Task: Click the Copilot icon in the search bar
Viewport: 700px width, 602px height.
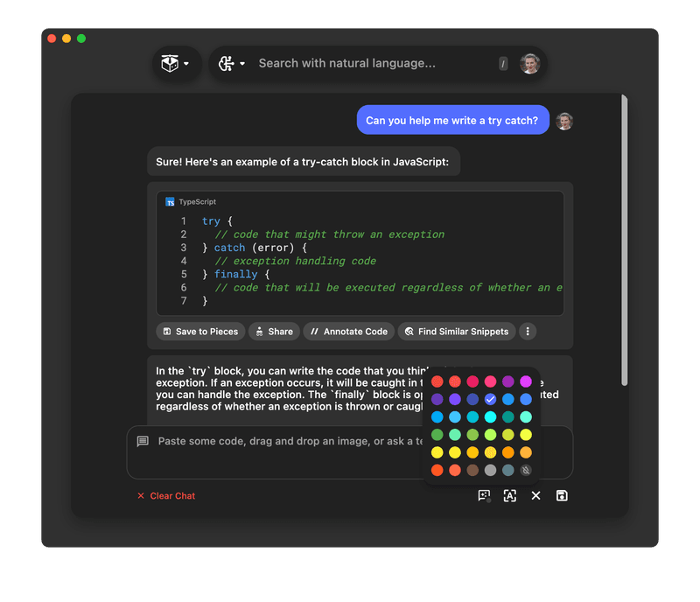Action: click(x=227, y=62)
